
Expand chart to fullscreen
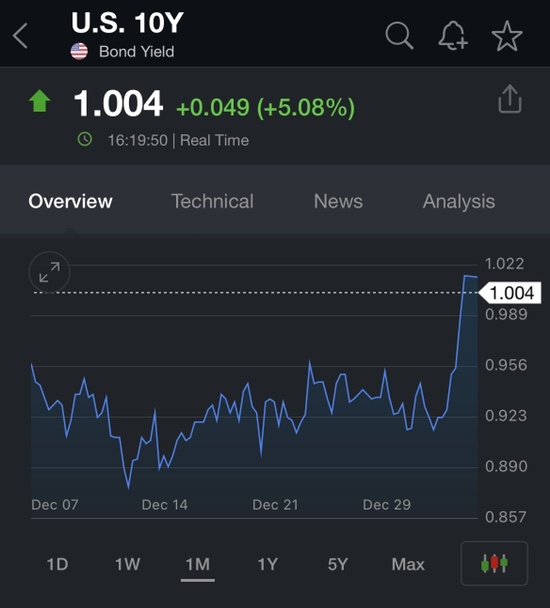(49, 272)
